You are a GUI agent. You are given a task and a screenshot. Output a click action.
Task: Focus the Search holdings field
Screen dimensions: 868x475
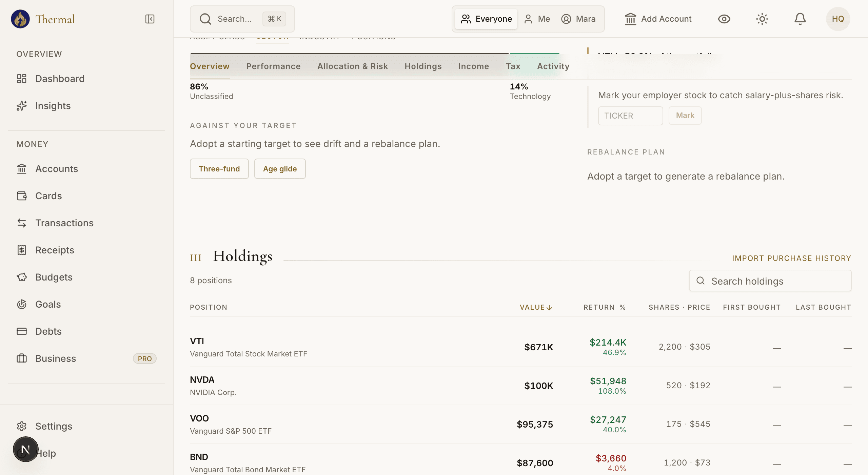(770, 281)
